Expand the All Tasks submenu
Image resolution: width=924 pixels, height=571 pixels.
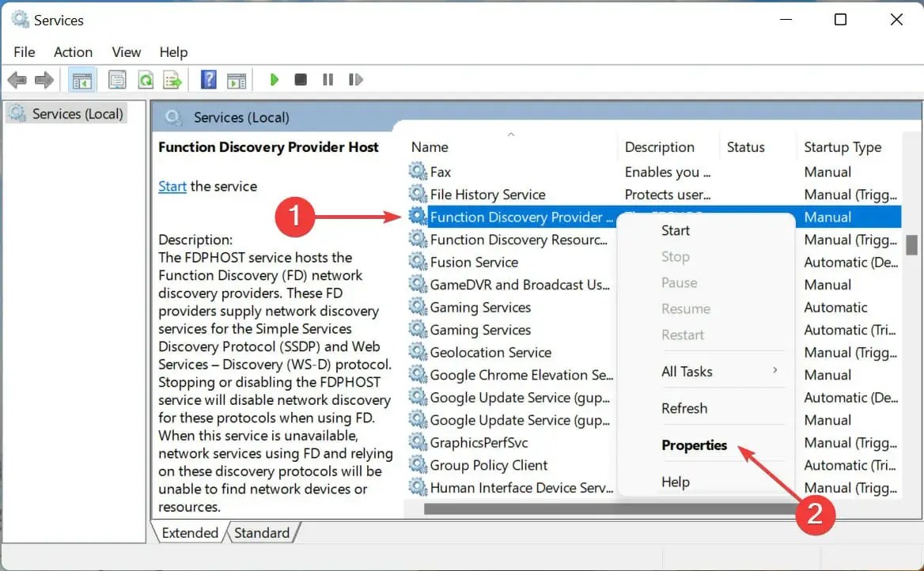[687, 371]
